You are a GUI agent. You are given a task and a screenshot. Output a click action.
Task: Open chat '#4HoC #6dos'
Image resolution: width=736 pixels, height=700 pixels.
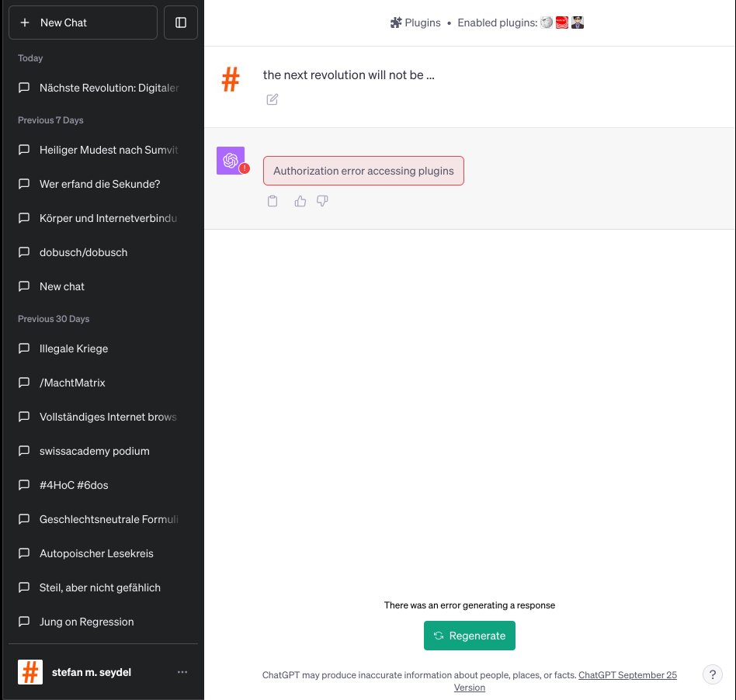coord(103,485)
